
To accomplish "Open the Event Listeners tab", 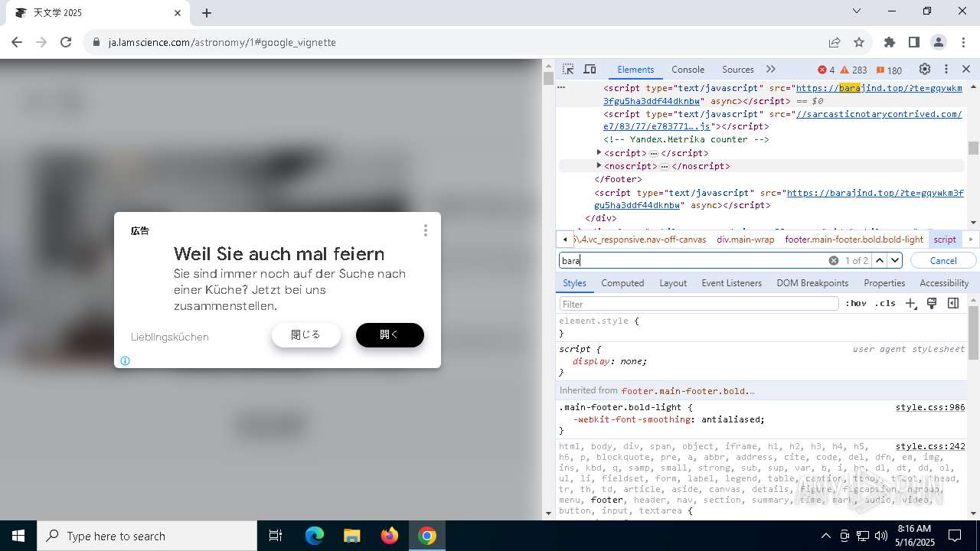I will (x=731, y=283).
